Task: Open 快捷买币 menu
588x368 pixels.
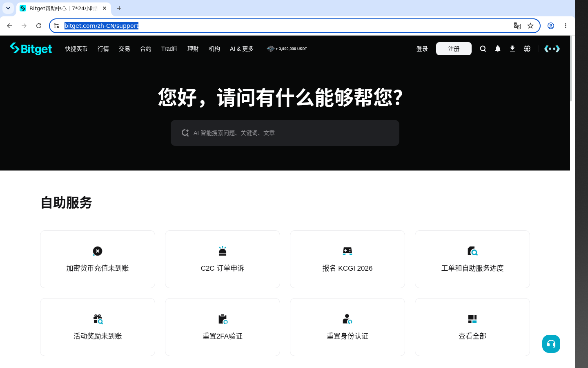Action: coord(76,49)
